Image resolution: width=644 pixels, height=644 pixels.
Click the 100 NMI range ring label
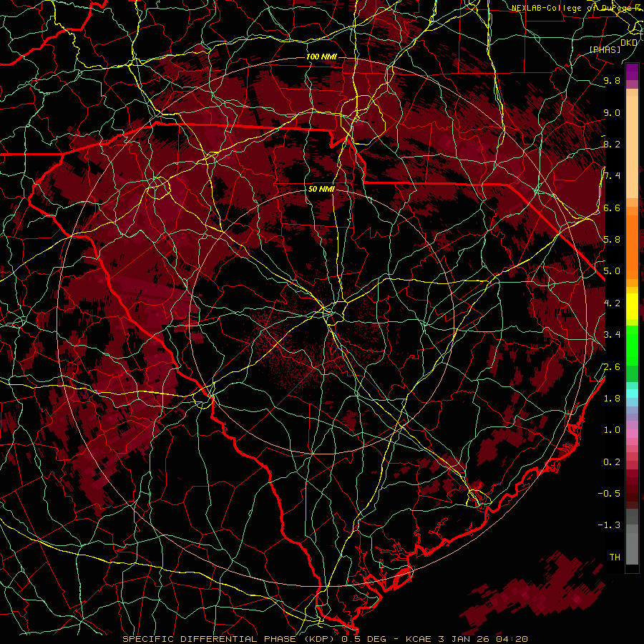(321, 57)
